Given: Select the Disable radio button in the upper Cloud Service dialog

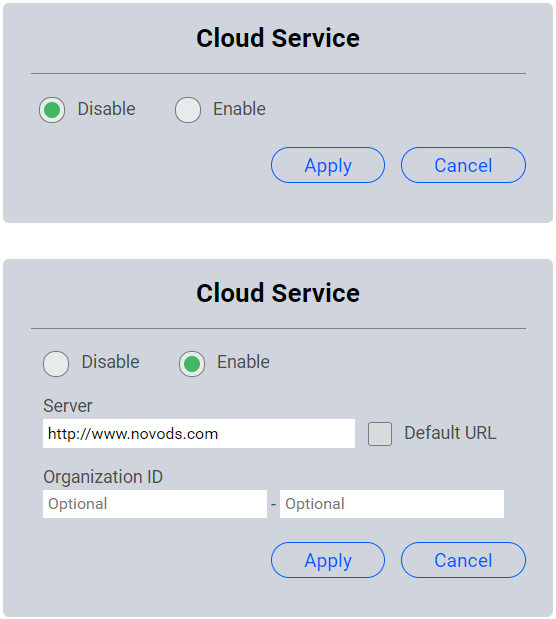Looking at the screenshot, I should (x=52, y=110).
